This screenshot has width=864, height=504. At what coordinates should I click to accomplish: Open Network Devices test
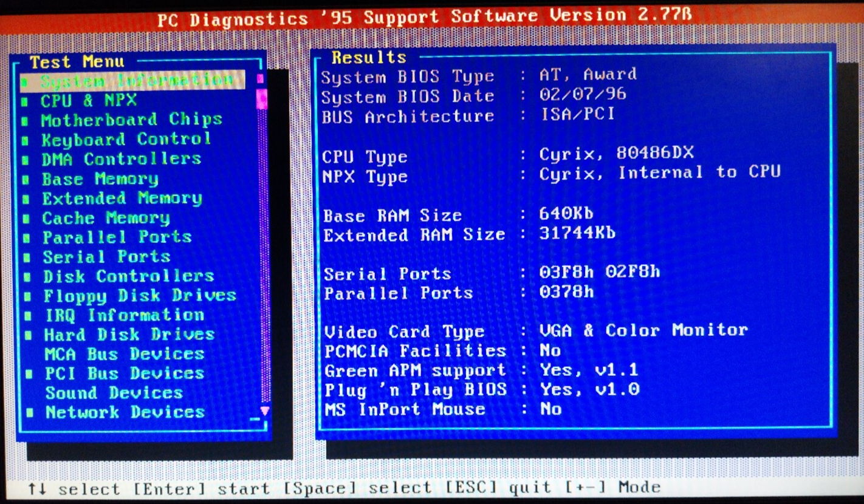pyautogui.click(x=125, y=412)
